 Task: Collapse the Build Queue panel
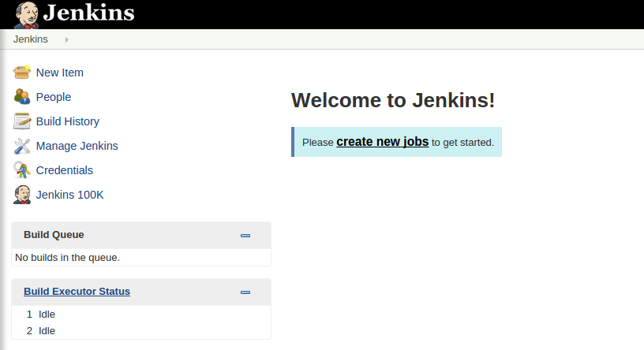coord(245,236)
